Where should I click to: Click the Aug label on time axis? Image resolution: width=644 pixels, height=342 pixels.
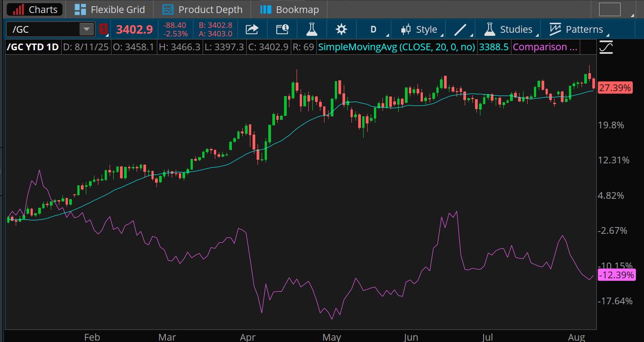(x=577, y=337)
